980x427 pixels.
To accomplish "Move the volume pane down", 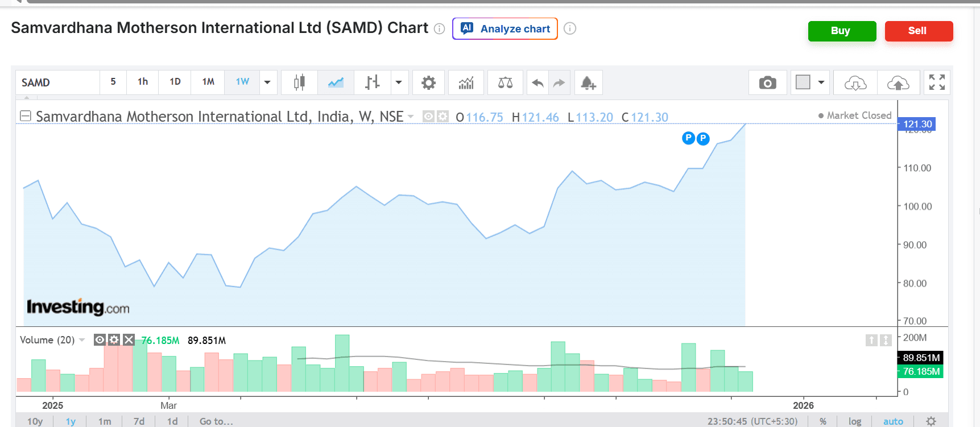I will [886, 340].
